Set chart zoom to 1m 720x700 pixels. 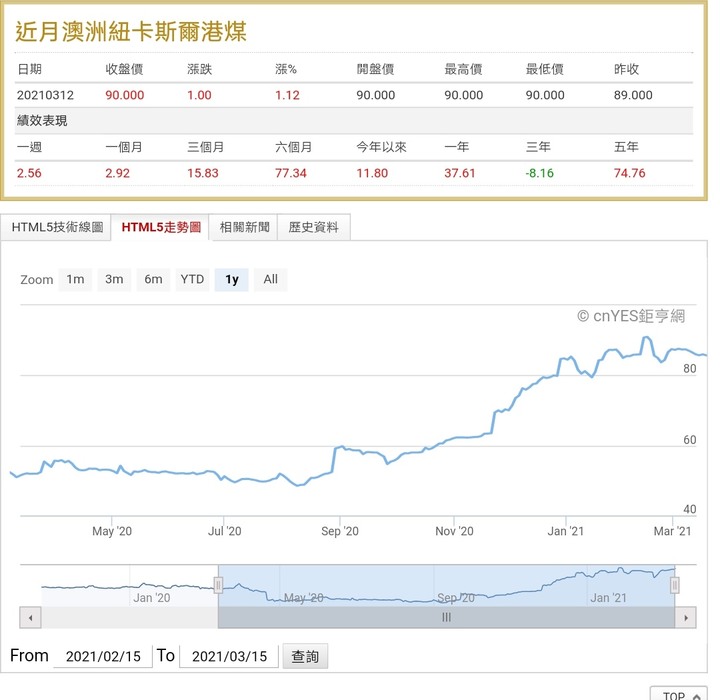tap(75, 280)
